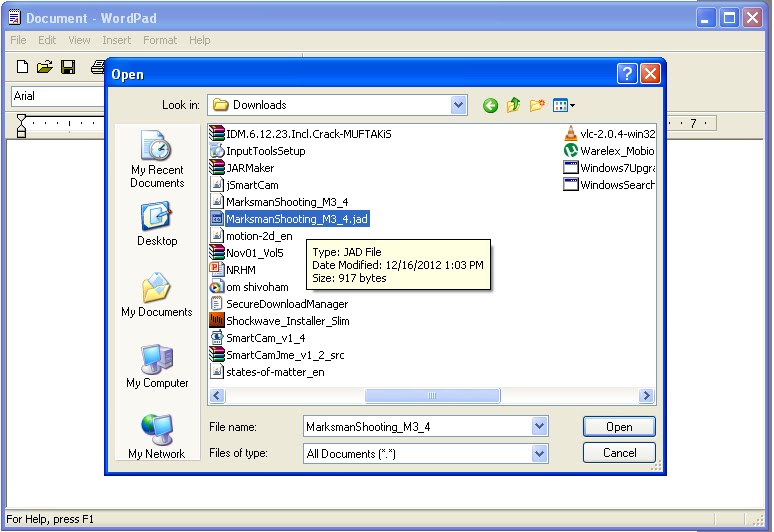Image resolution: width=774 pixels, height=532 pixels.
Task: Click the Open button
Action: [619, 427]
